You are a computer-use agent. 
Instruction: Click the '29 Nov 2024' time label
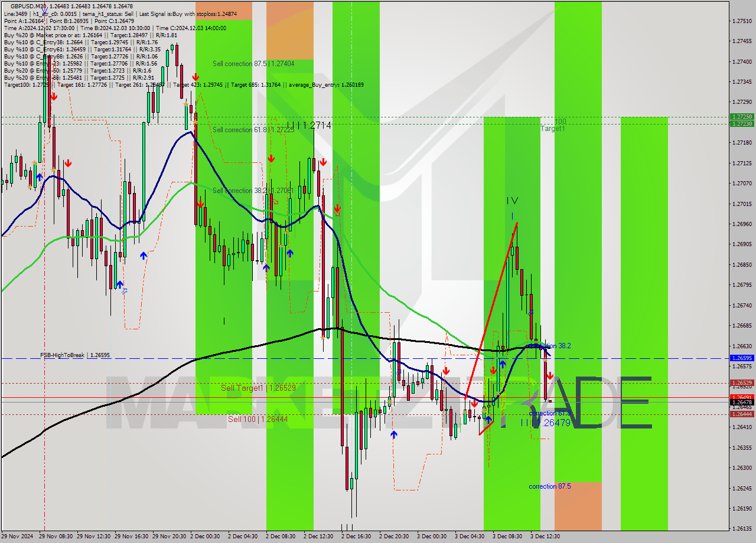tap(17, 537)
